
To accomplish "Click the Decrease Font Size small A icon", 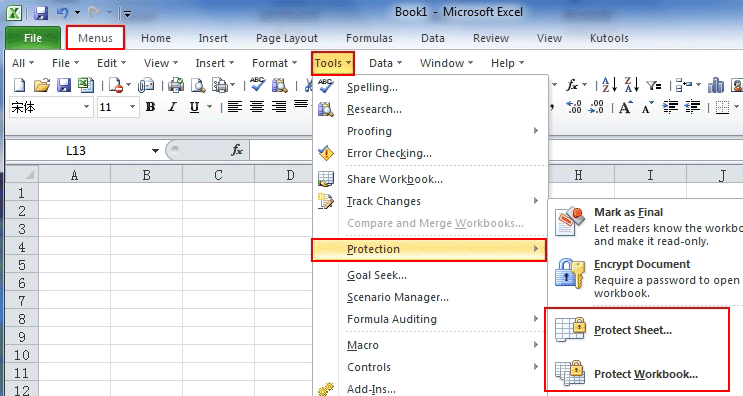I will [647, 108].
